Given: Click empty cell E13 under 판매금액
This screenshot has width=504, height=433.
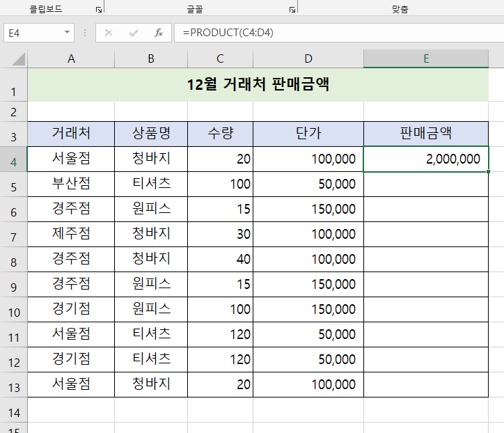Looking at the screenshot, I should 426,385.
